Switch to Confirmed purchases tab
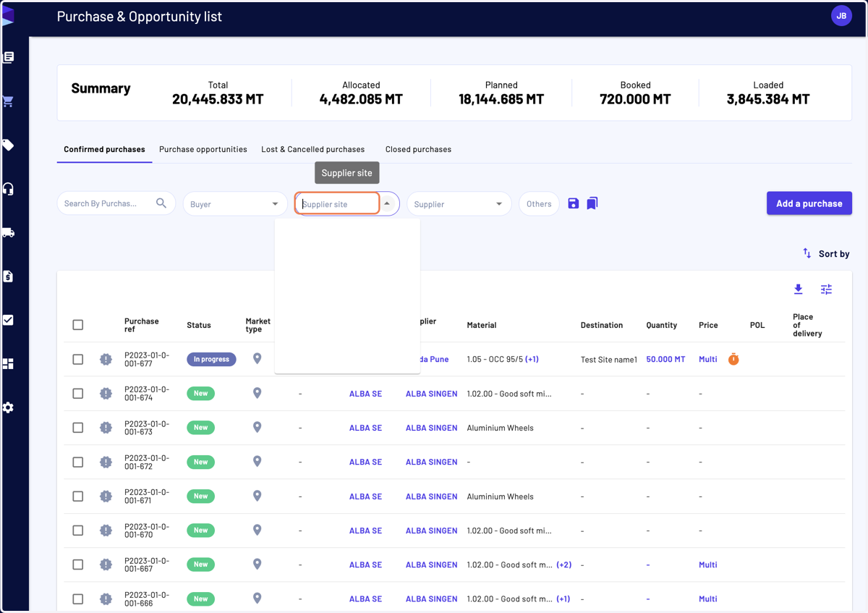The height and width of the screenshot is (613, 868). pos(104,149)
